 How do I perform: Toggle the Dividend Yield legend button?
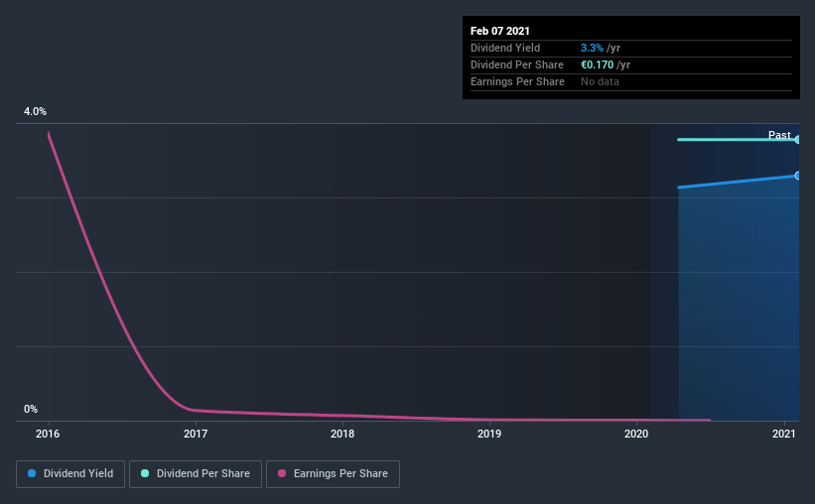click(70, 474)
